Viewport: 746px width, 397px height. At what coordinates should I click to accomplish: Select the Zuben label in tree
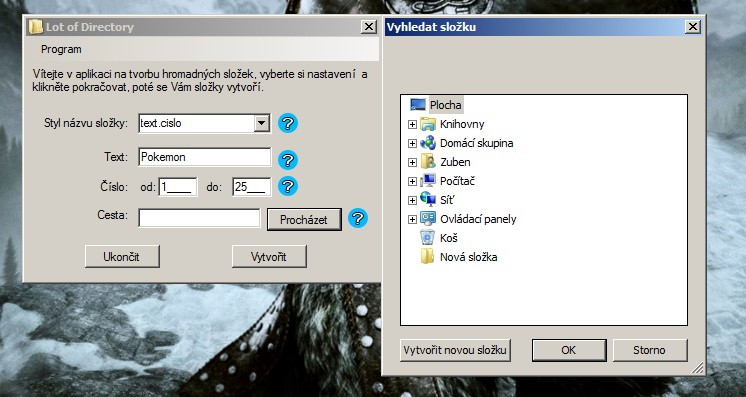[455, 162]
